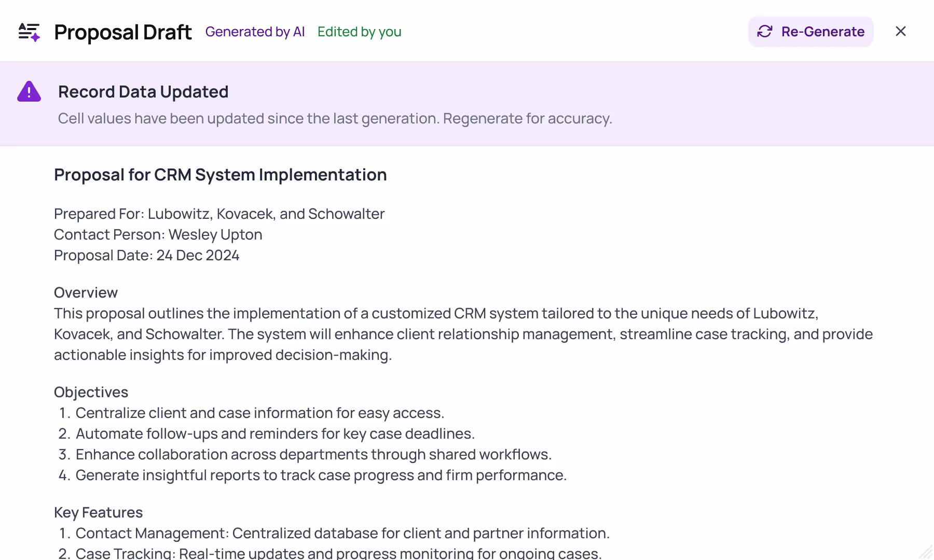
Task: Click the Proposal for CRM System Implementation heading
Action: click(220, 175)
